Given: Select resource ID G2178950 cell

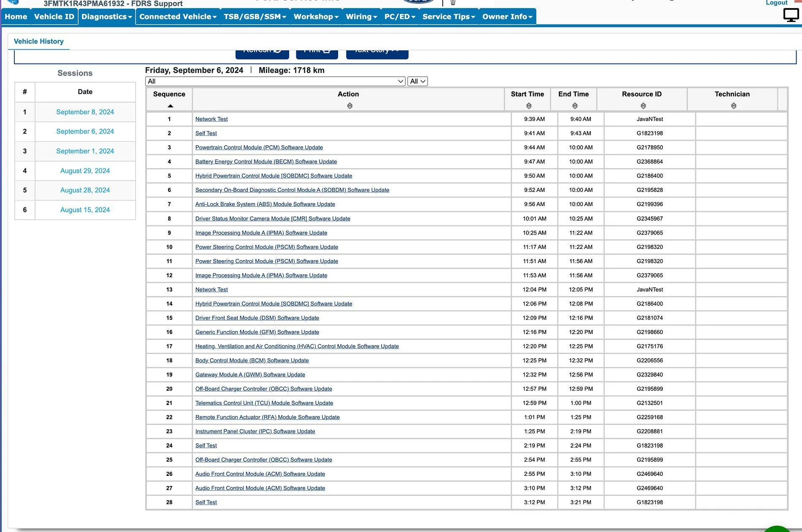Looking at the screenshot, I should (x=650, y=147).
